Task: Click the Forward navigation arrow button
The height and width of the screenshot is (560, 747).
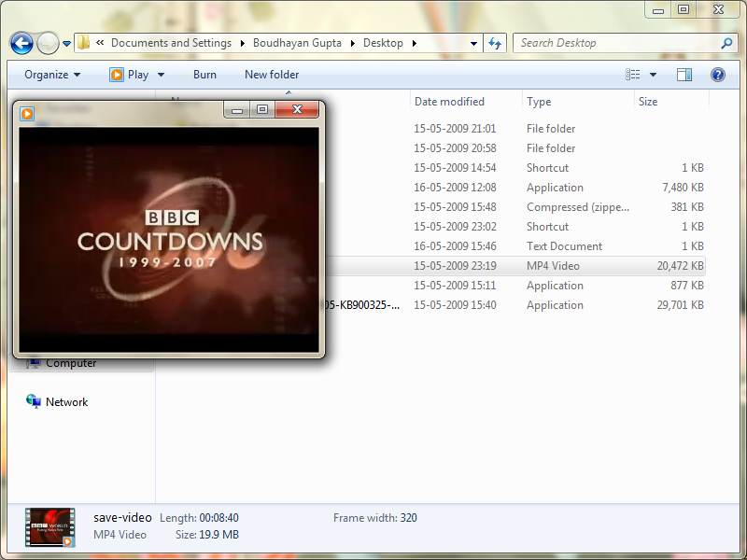Action: (x=47, y=43)
